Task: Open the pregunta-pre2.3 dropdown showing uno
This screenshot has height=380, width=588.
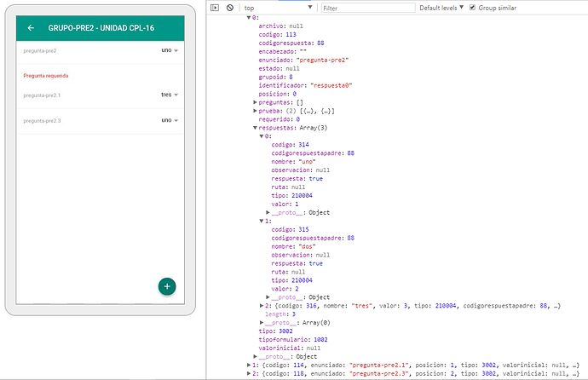Action: pyautogui.click(x=170, y=120)
